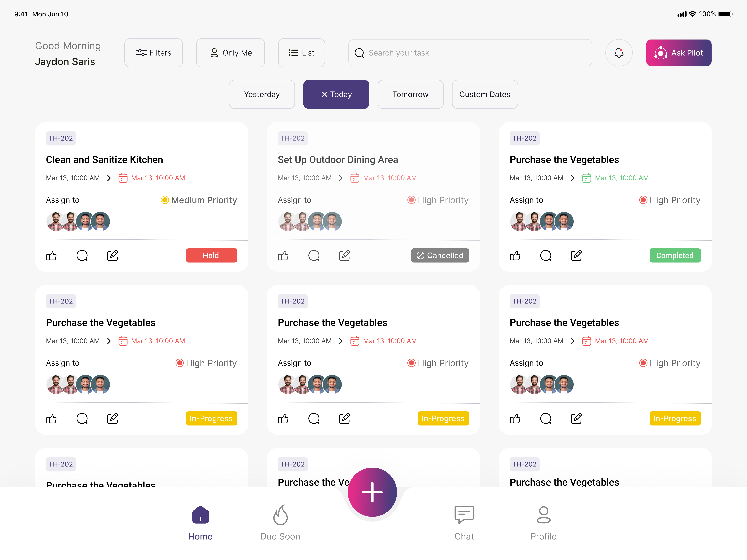
Task: Click date chevron on the Completed vegetables task
Action: (x=572, y=178)
